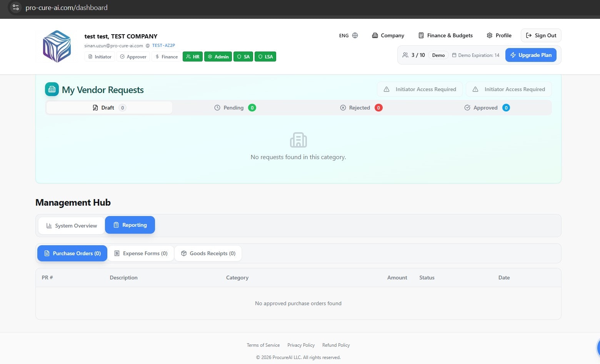
Task: Click the draft file icon on Draft tab
Action: pos(95,108)
